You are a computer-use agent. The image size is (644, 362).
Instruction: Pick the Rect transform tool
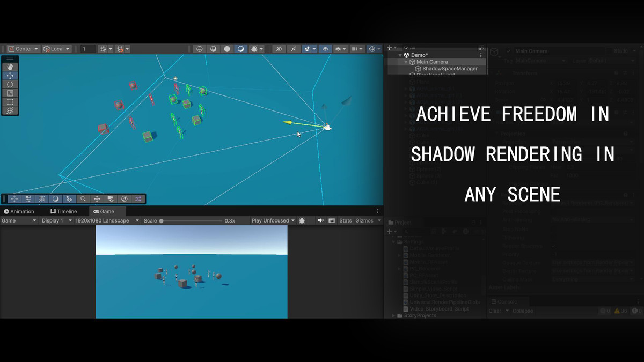[x=10, y=102]
